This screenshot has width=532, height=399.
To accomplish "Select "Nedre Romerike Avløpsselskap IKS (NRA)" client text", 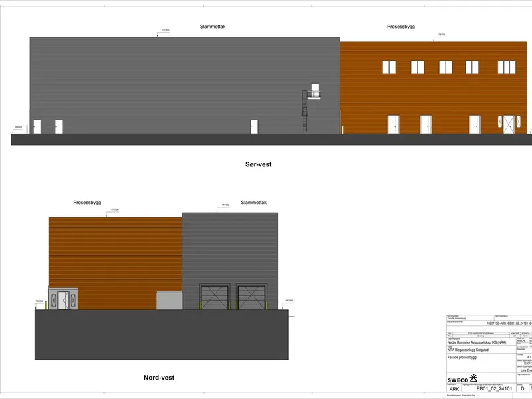I will [477, 342].
